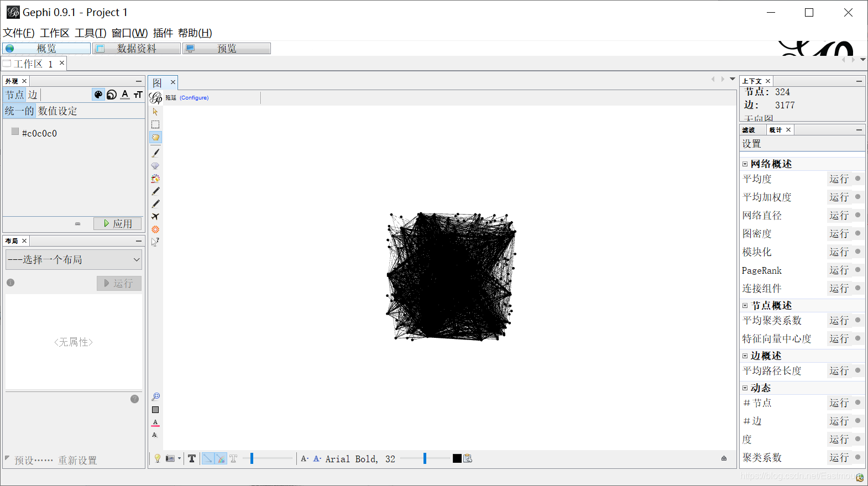Click the 重新设置 reset link

(x=77, y=460)
